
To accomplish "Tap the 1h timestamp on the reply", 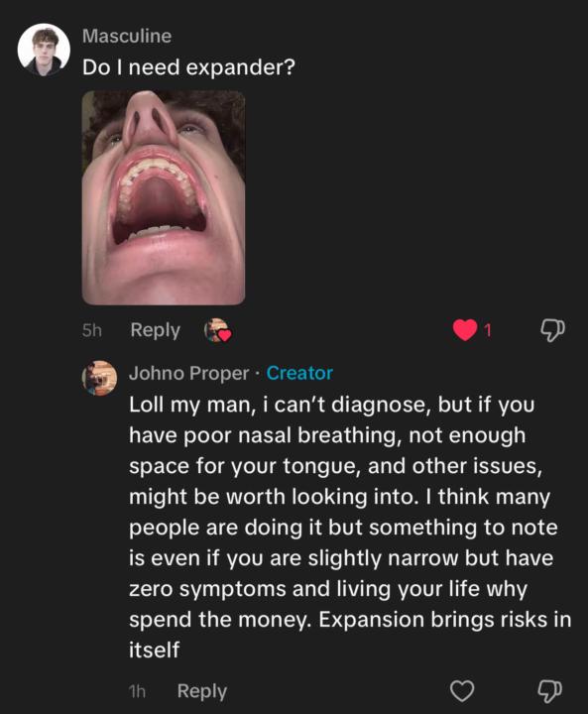I will (137, 691).
